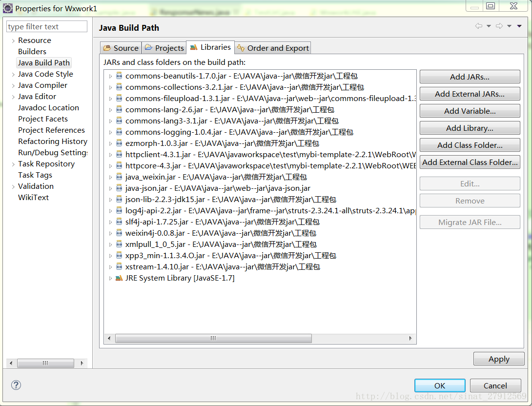Click jar icon of httpcore-4.3.jar
This screenshot has width=532, height=406.
(x=119, y=165)
